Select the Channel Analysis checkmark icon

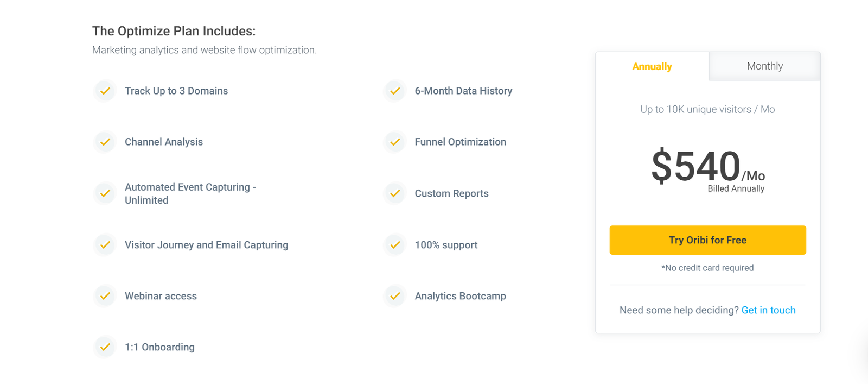coord(105,142)
